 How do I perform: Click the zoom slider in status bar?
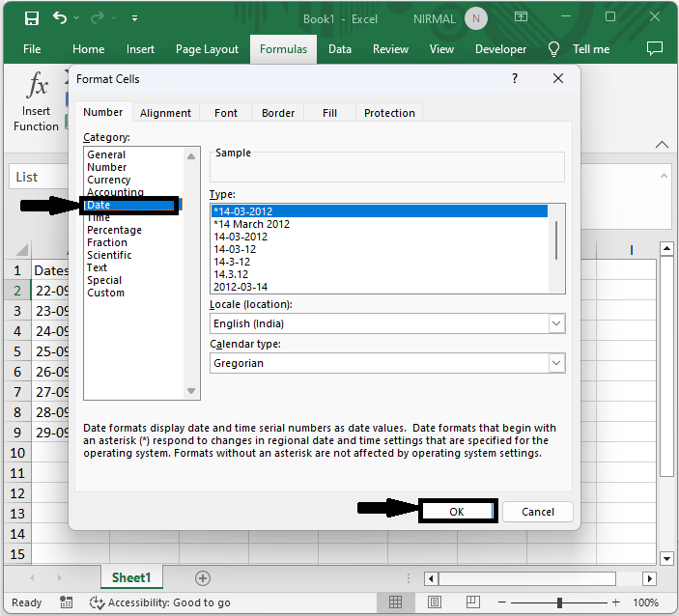(560, 602)
